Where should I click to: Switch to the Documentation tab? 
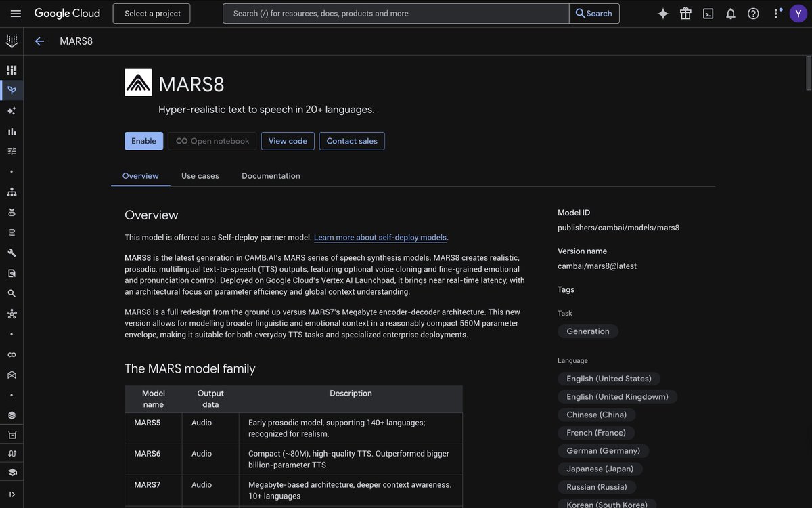click(x=271, y=176)
